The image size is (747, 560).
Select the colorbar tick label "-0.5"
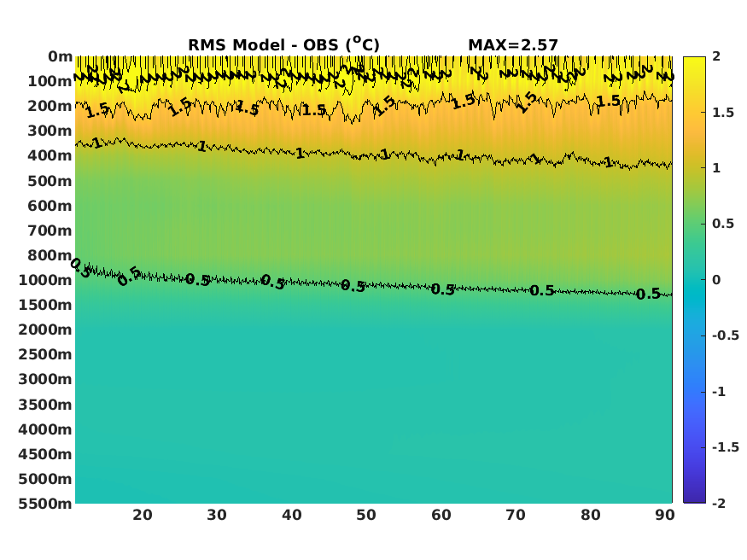pyautogui.click(x=726, y=335)
